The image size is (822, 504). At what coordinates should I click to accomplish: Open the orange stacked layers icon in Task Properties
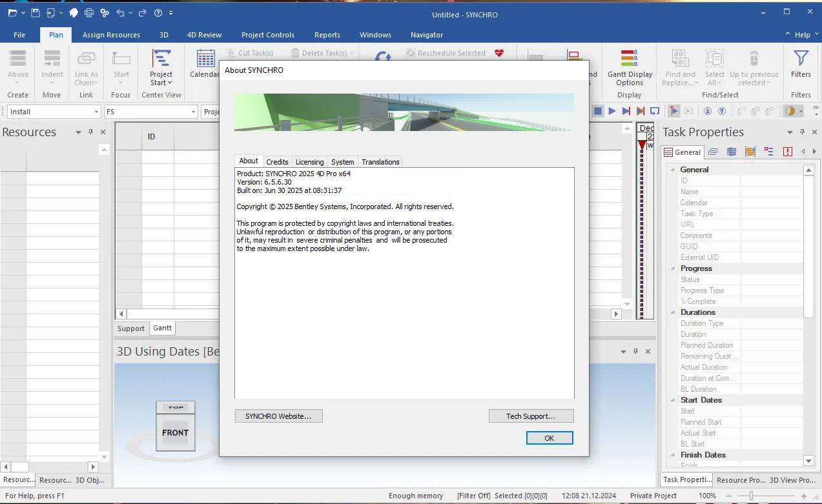pyautogui.click(x=750, y=152)
